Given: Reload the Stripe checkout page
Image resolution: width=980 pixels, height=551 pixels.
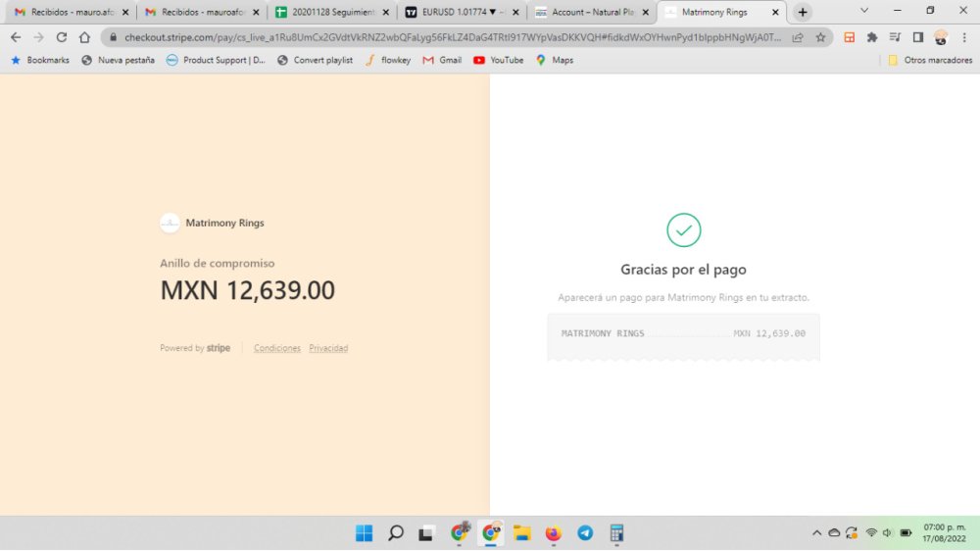Looking at the screenshot, I should click(x=62, y=37).
